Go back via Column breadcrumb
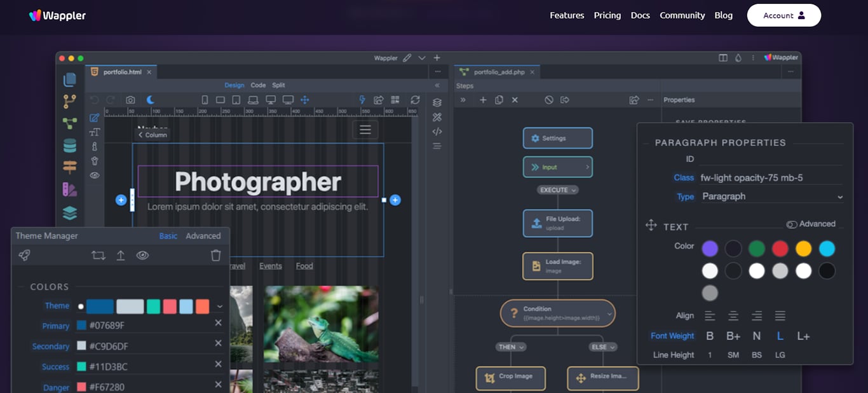The height and width of the screenshot is (393, 868). [153, 135]
